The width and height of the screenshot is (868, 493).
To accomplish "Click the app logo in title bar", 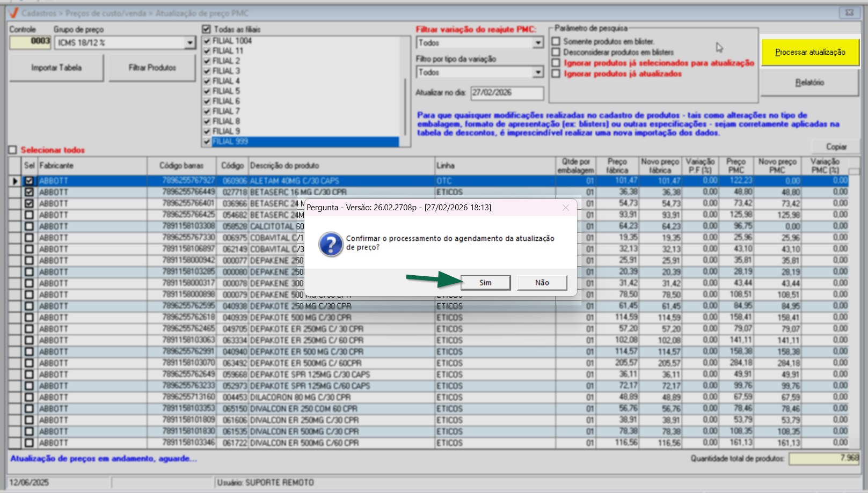I will coord(13,13).
